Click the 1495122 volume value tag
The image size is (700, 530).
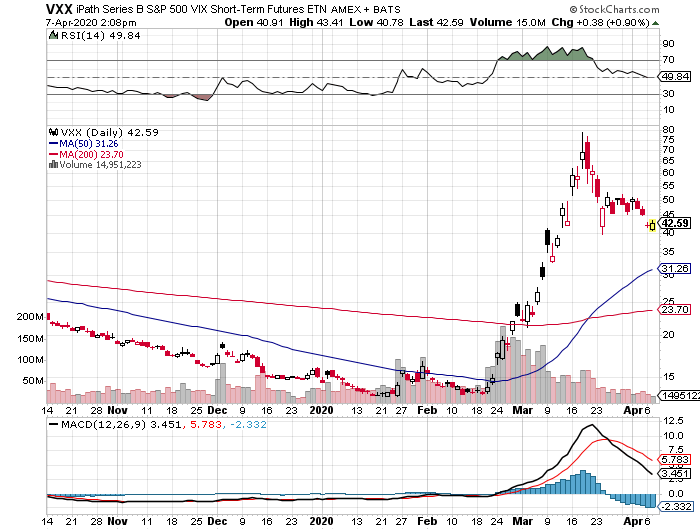pos(679,396)
